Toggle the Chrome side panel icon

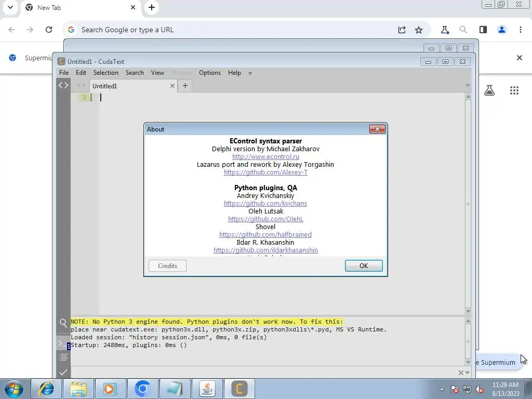[483, 30]
